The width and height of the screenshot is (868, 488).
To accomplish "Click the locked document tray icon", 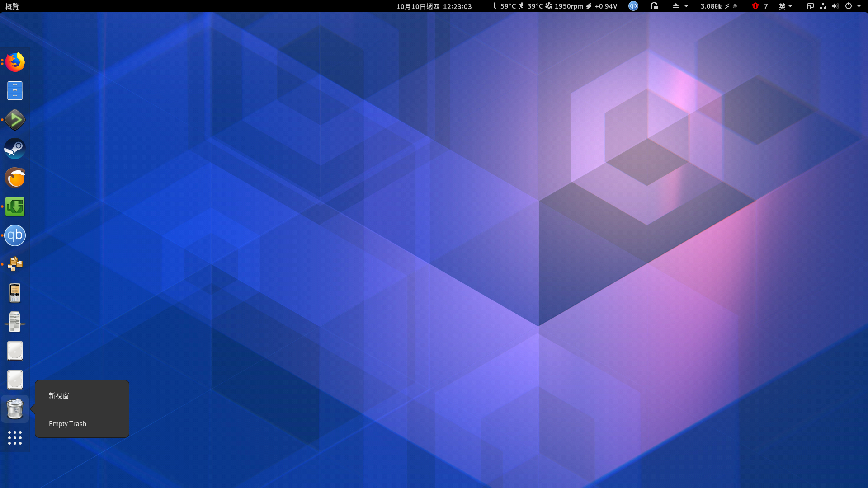I will pos(654,6).
